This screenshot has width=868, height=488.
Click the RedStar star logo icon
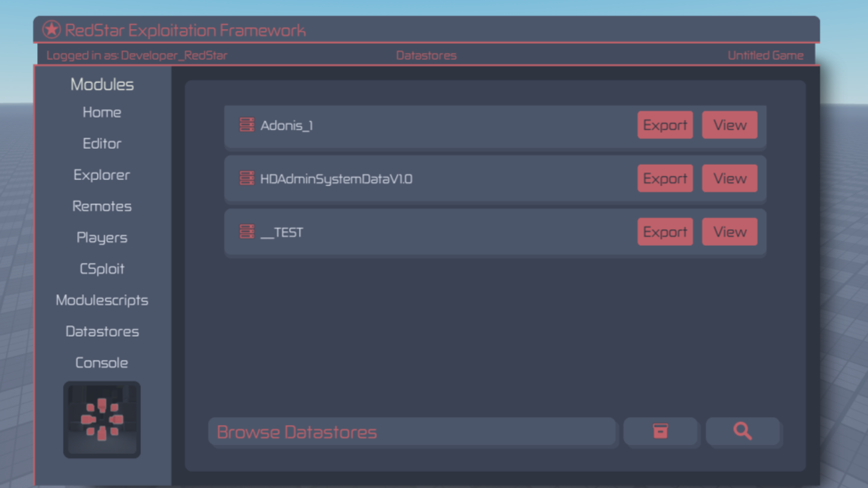pyautogui.click(x=52, y=30)
